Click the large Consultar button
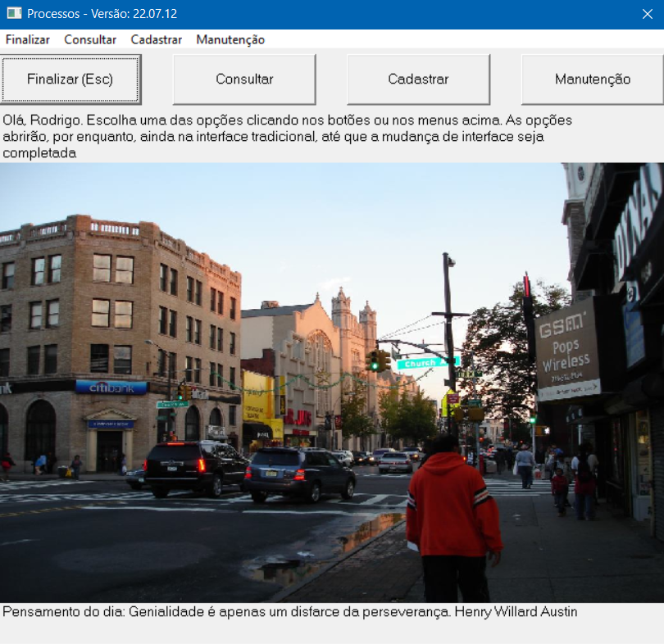664x644 pixels. click(244, 79)
